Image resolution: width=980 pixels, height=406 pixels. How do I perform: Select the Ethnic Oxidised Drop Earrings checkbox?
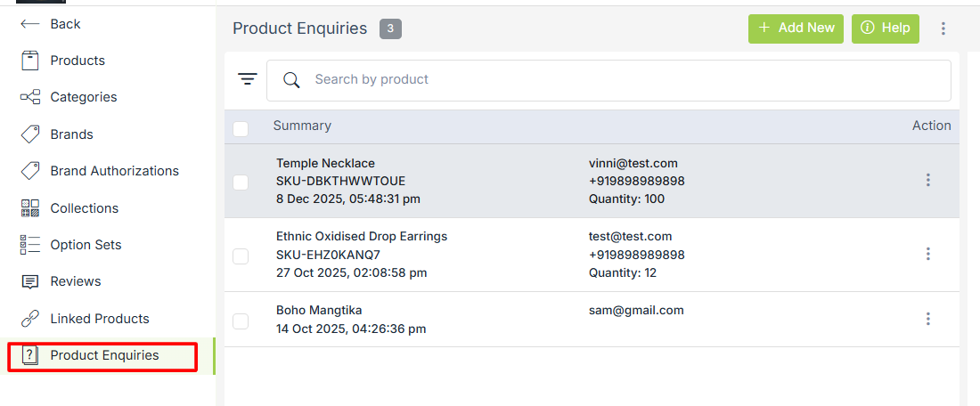tap(241, 256)
